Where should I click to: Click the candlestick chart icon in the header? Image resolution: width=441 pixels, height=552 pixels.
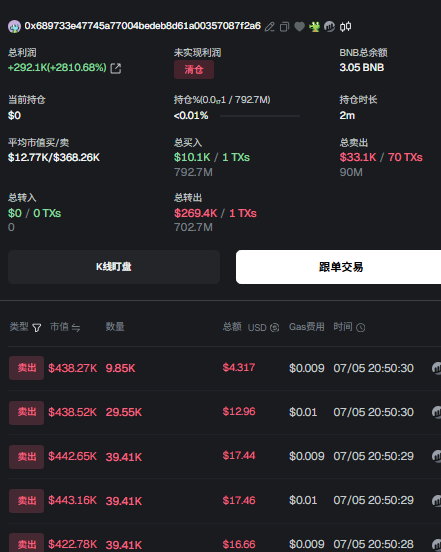tap(345, 27)
